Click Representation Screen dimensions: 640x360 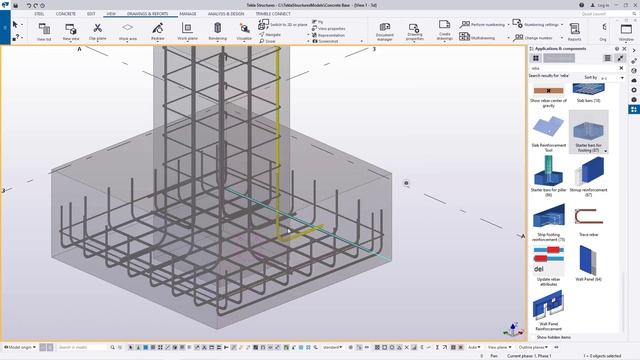tap(328, 35)
